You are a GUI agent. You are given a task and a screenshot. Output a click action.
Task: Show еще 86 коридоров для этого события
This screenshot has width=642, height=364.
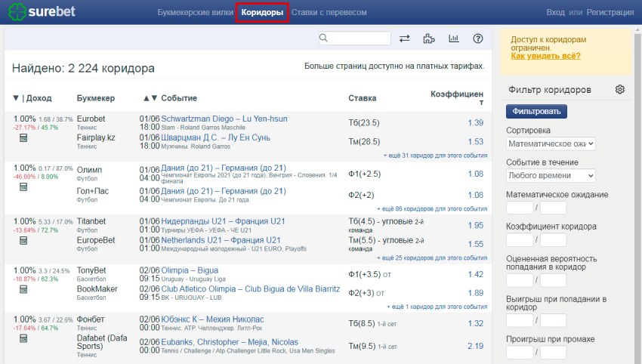pos(432,209)
